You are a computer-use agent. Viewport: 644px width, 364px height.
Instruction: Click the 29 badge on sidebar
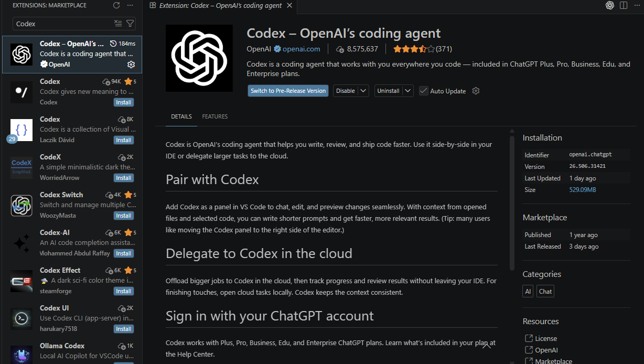pos(12,139)
